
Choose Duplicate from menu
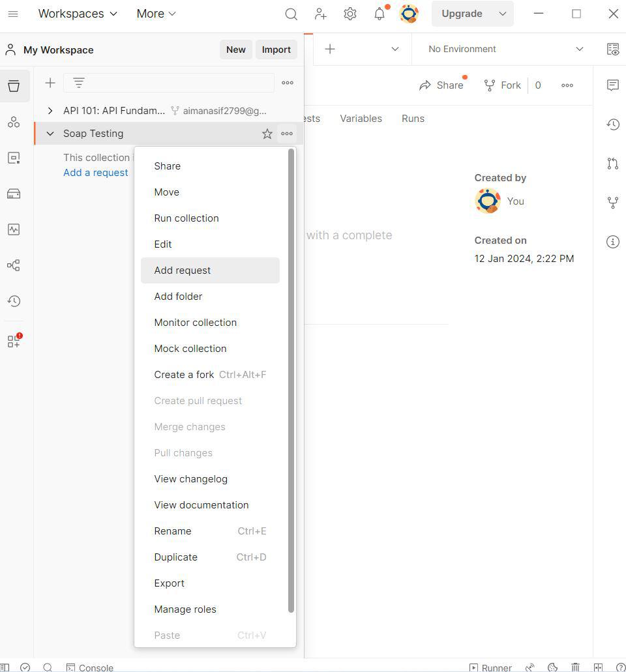[210, 557]
